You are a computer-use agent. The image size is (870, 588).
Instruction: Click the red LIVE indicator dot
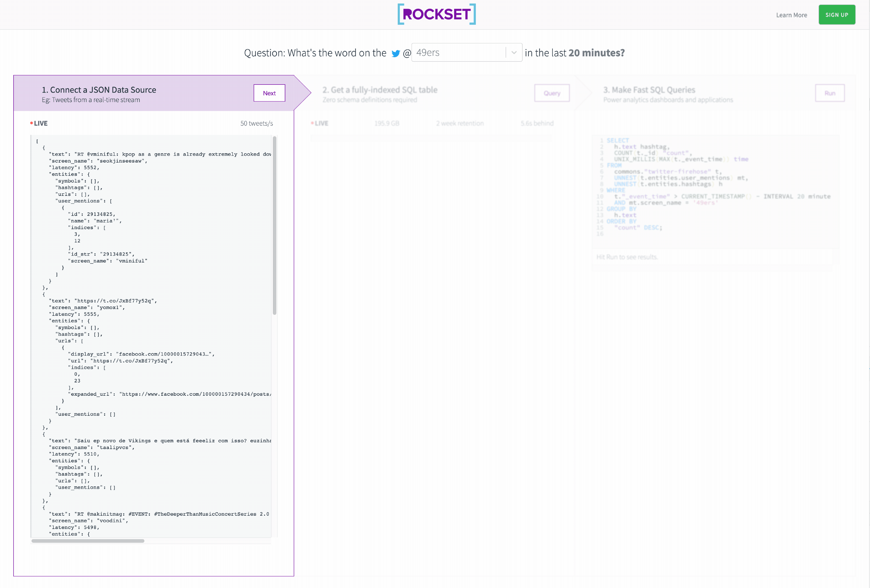[31, 123]
